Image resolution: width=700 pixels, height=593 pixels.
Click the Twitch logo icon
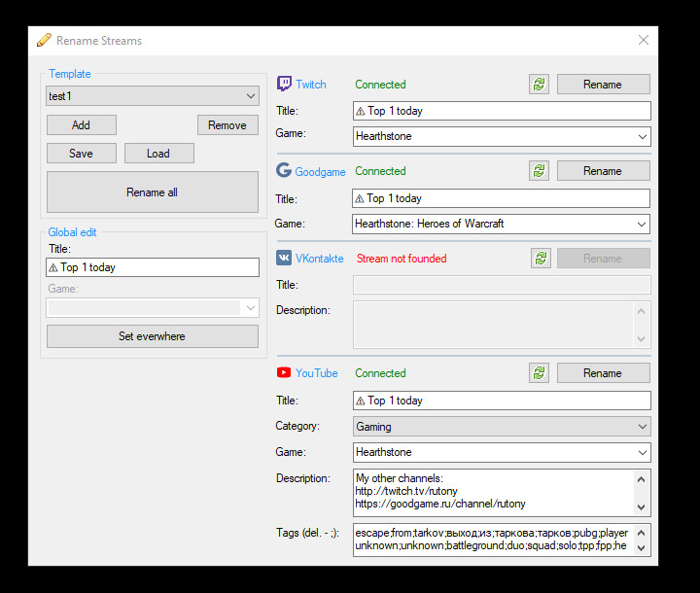point(284,85)
